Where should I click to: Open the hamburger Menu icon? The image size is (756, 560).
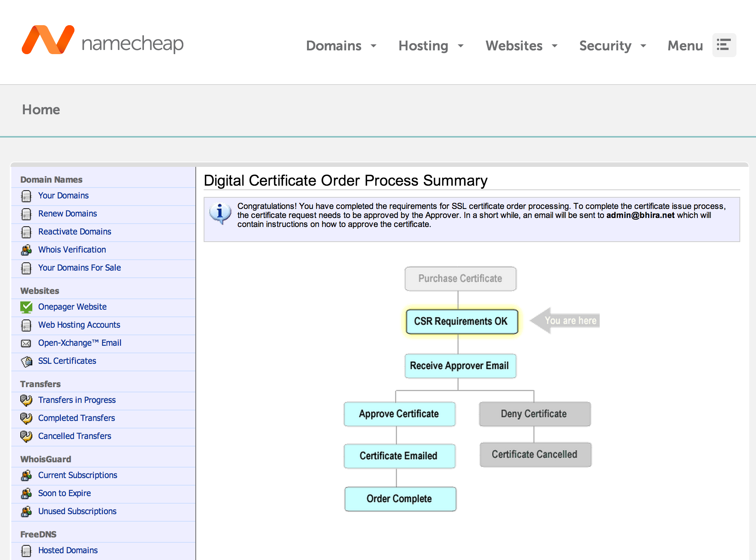pyautogui.click(x=724, y=45)
